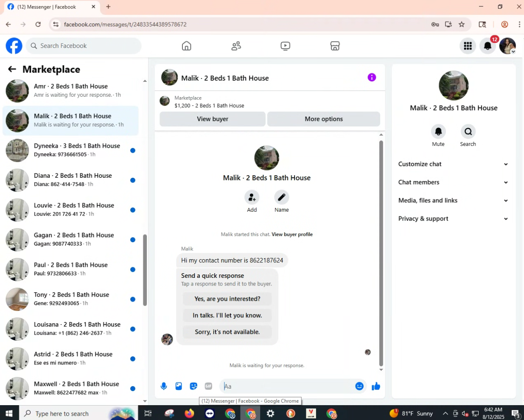View site information icon in address bar

tap(56, 24)
